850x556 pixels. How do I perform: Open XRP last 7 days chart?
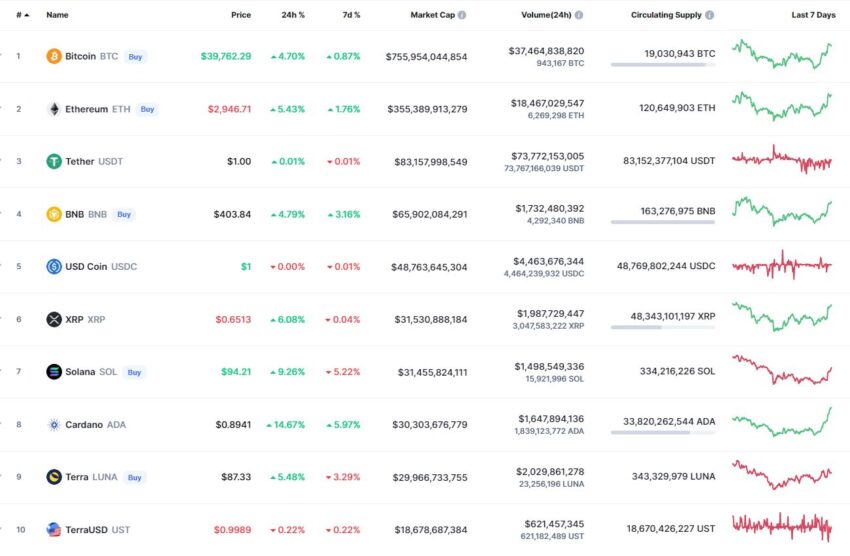point(782,317)
